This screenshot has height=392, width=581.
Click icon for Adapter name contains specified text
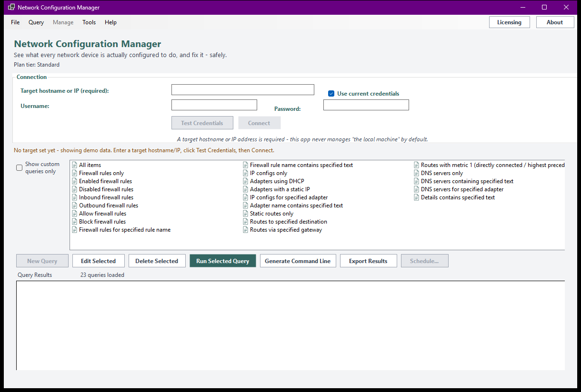[x=245, y=206]
